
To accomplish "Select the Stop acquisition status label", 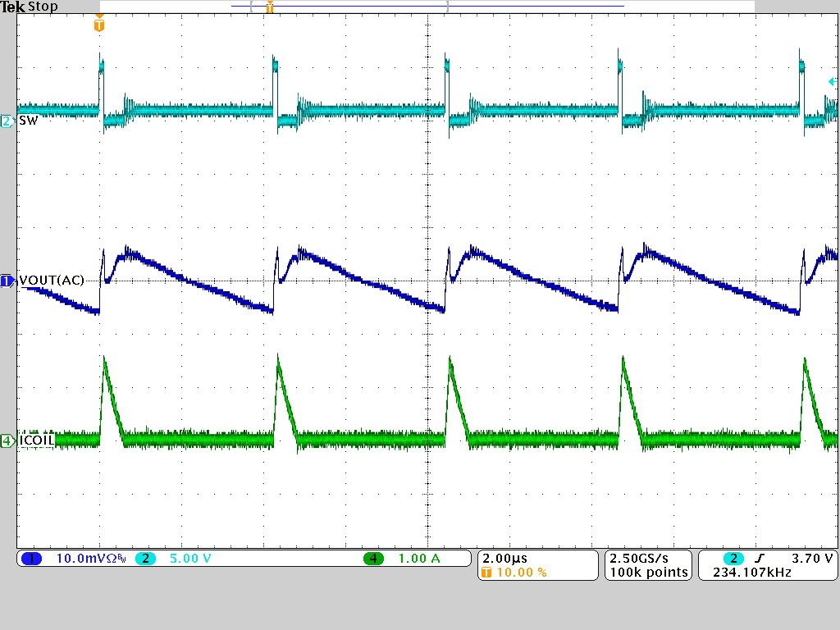I will (43, 6).
